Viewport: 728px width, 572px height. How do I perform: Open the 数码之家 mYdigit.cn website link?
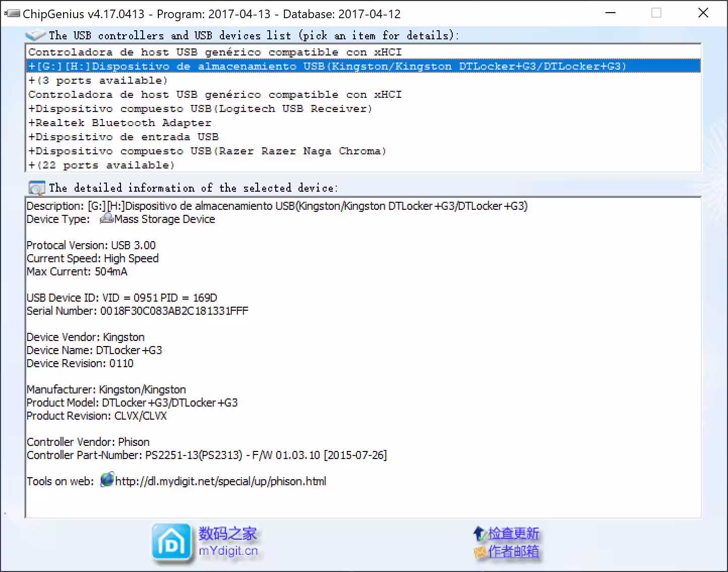pos(228,542)
